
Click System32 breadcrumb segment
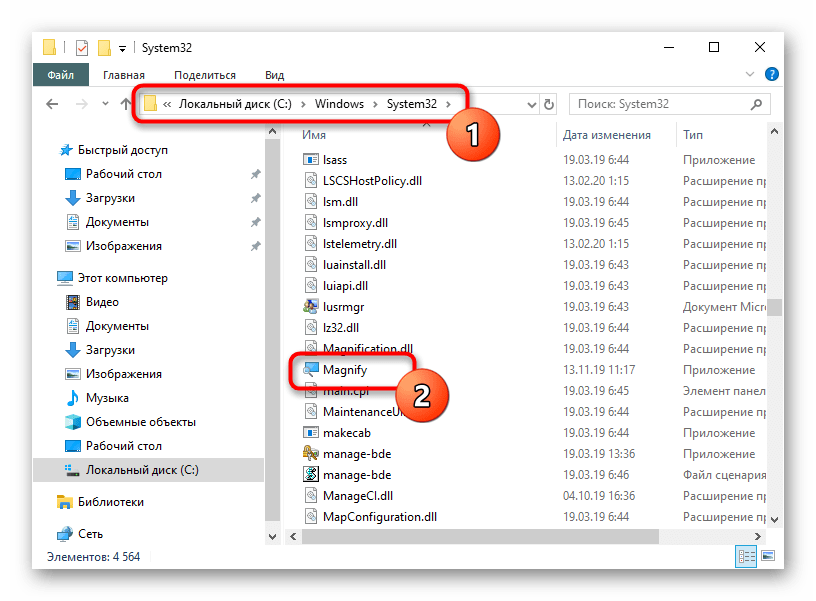[412, 104]
